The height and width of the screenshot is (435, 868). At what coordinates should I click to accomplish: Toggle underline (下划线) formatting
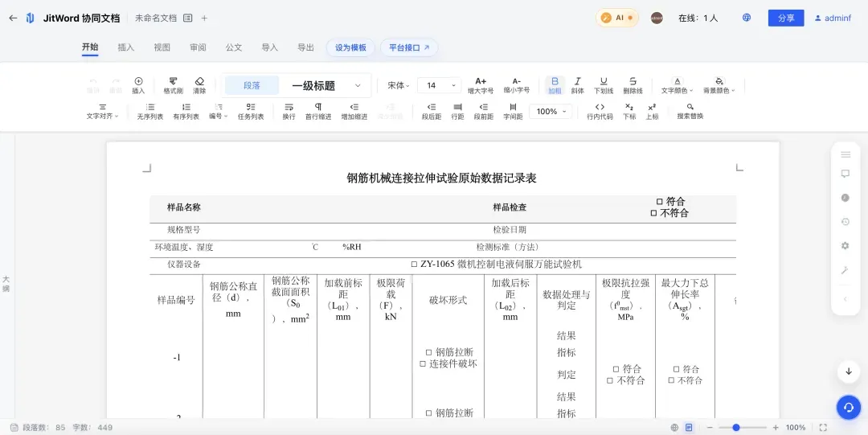coord(604,85)
